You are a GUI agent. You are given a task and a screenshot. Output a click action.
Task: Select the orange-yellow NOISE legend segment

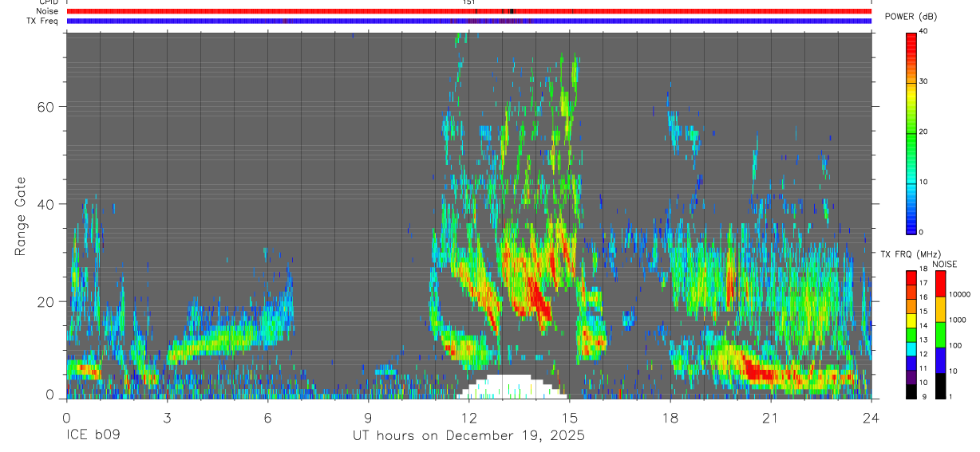(940, 309)
